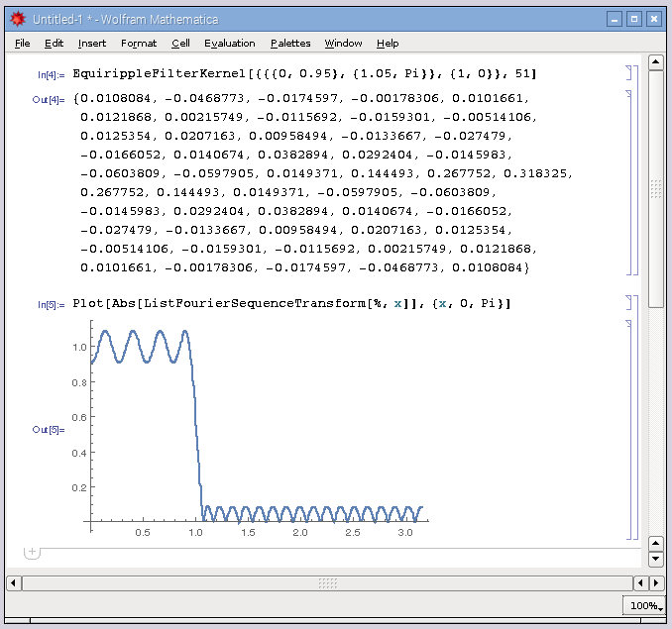
Task: Click the 0.8 tick label on plot y-axis
Action: [x=79, y=382]
